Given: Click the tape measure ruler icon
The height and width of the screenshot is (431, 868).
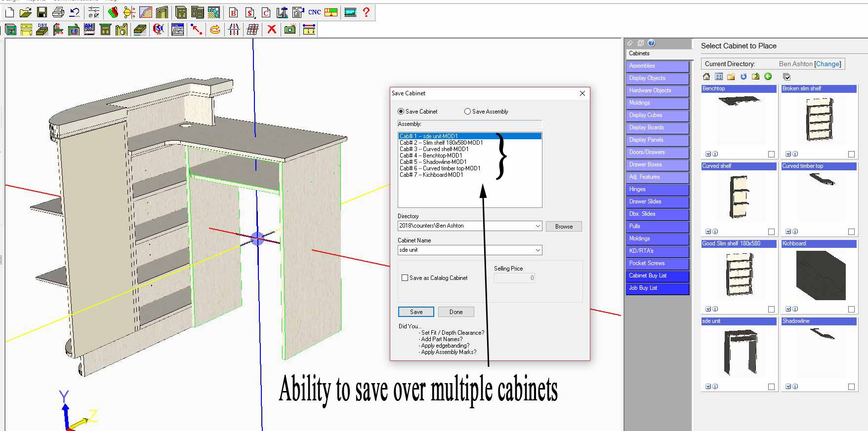Looking at the screenshot, I should point(309,30).
